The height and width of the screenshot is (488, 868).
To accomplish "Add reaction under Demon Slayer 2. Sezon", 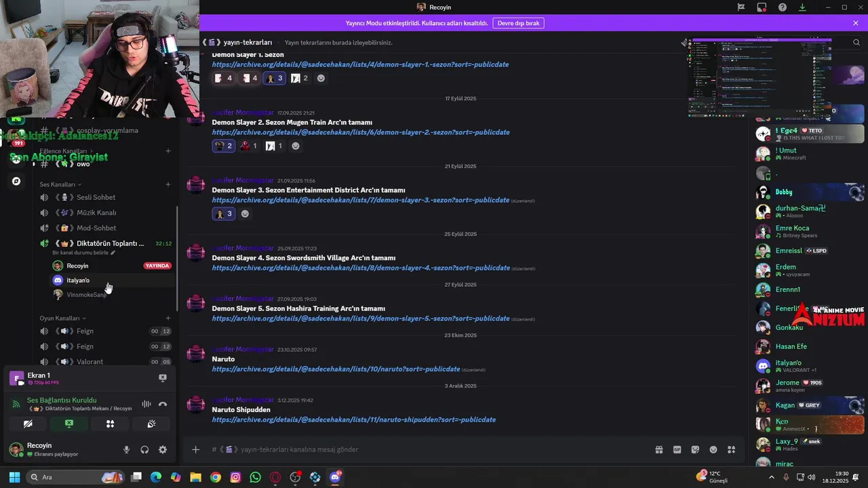I will pyautogui.click(x=296, y=146).
